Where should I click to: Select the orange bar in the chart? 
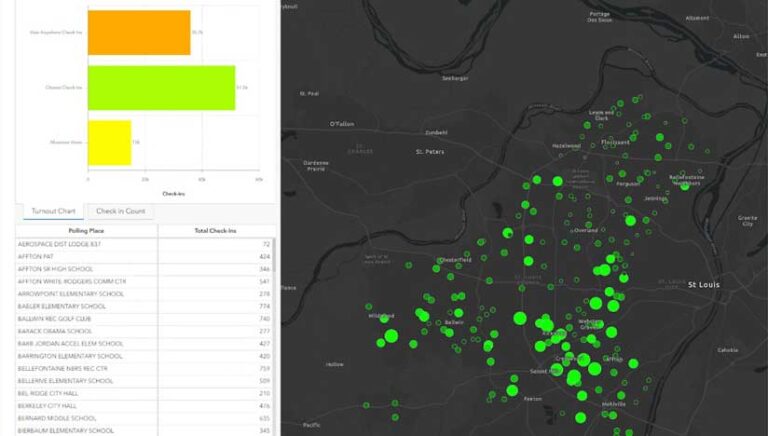[139, 32]
